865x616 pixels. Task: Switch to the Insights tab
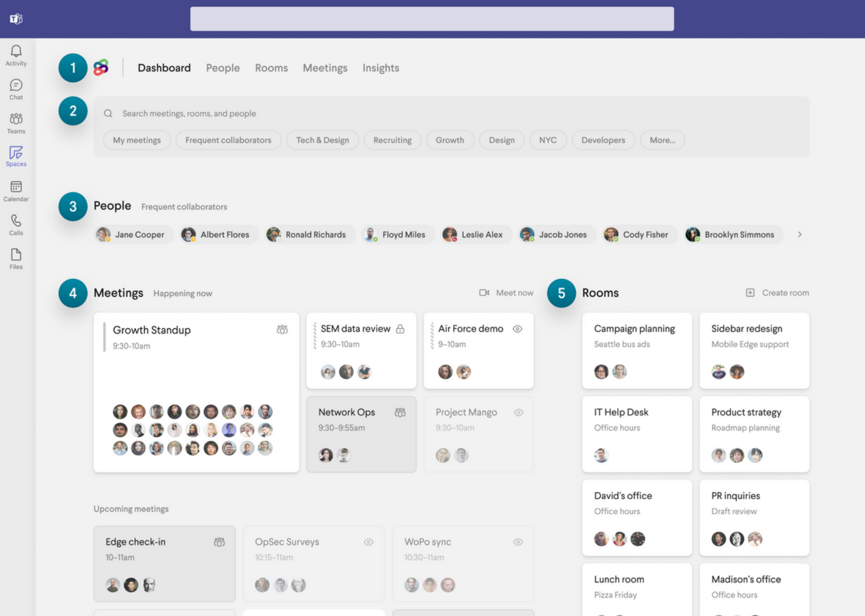[x=380, y=68]
